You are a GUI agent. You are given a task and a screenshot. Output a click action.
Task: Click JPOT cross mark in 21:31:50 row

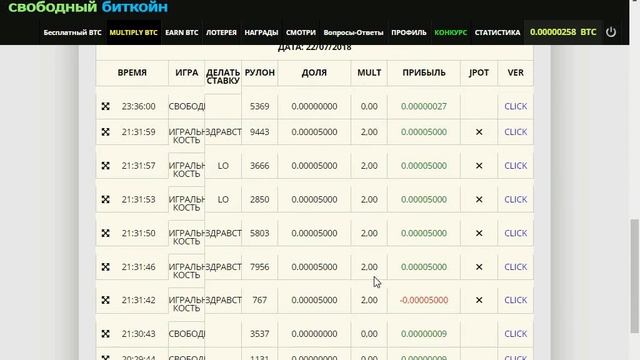[x=479, y=233]
